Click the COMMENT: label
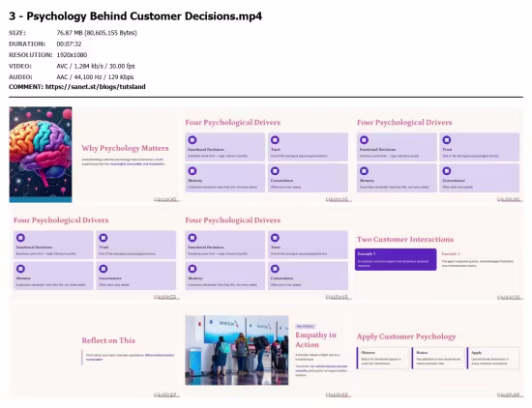The height and width of the screenshot is (408, 532). click(26, 87)
